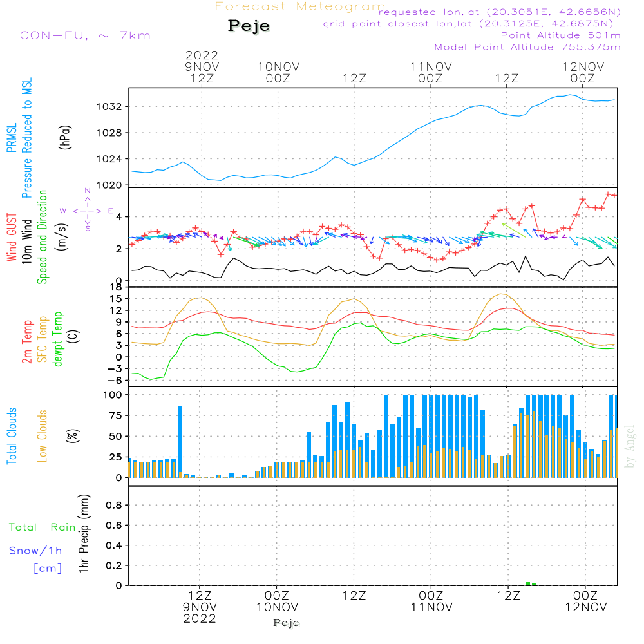Screen dimensions: 644x644
Task: Select the Point Altitude 501m text
Action: [x=560, y=35]
